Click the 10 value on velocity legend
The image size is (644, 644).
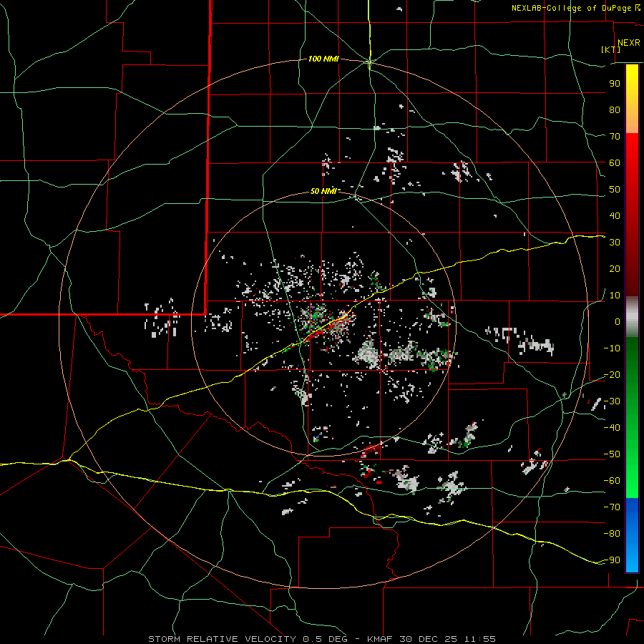615,296
